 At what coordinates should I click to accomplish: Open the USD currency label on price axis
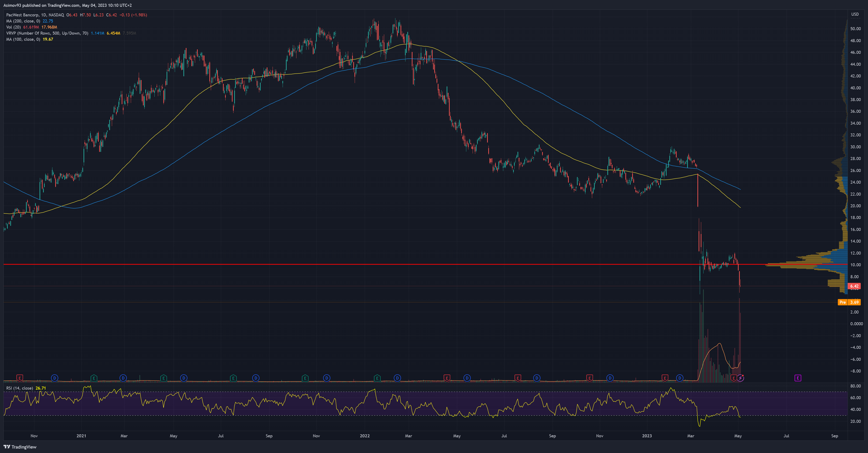(855, 14)
